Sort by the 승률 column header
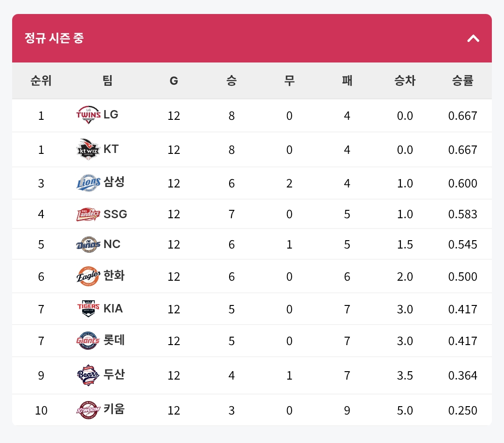Screen dimensions: 504x443 462,81
